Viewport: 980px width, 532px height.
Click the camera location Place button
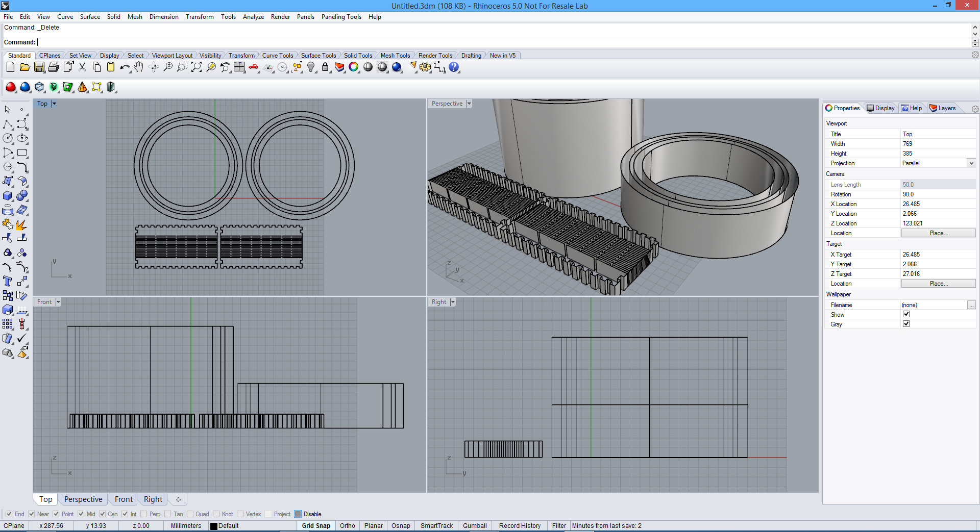click(x=938, y=233)
